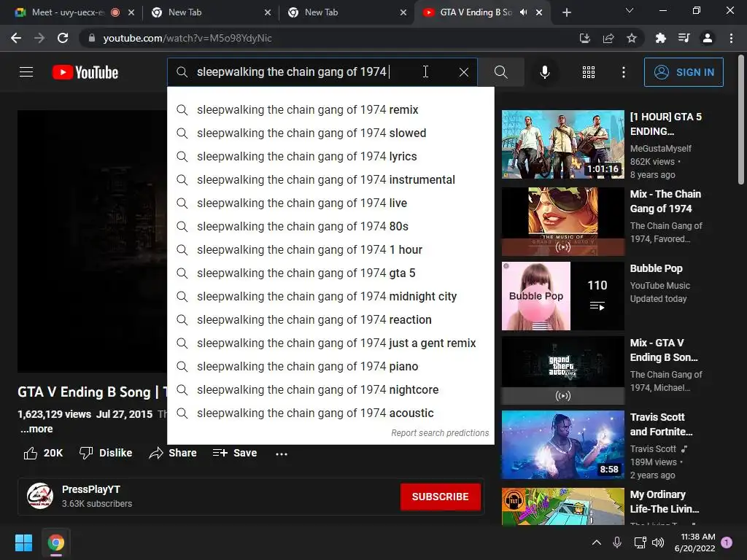Click the page vertical scrollbar
Screen dimensions: 747x560
coord(741,119)
